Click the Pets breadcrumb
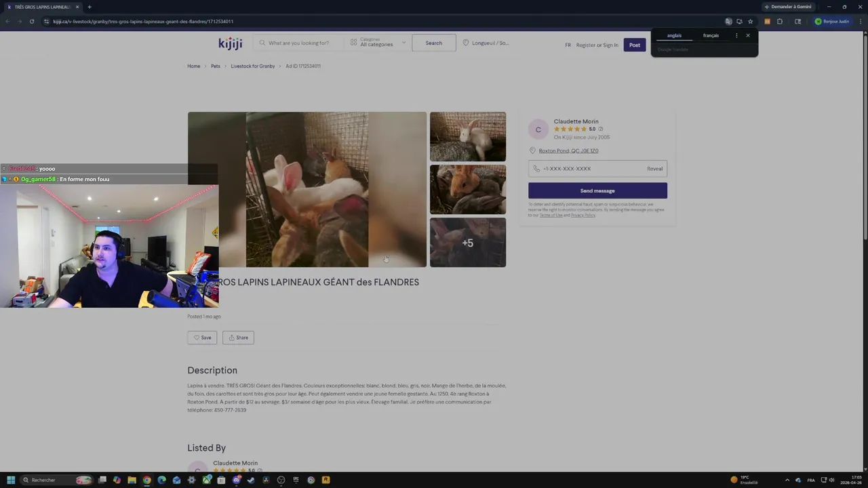 [x=216, y=66]
